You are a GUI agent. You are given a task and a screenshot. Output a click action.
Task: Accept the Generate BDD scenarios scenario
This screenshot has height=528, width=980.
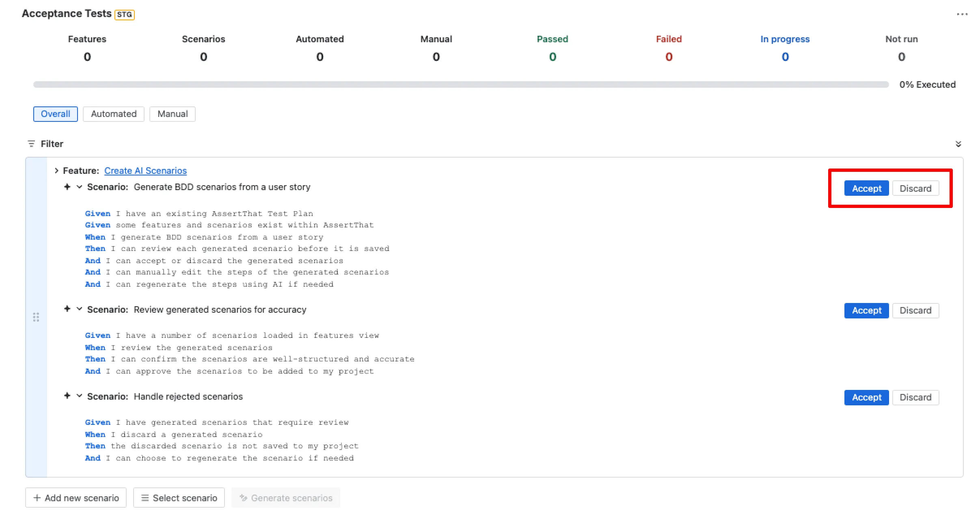pos(866,188)
